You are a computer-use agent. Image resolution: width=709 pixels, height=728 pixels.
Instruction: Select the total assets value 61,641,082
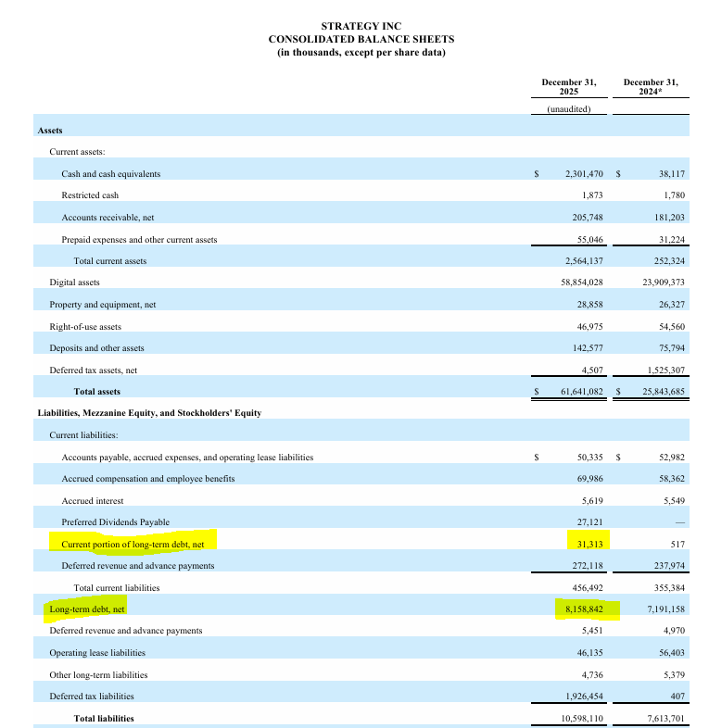pyautogui.click(x=582, y=392)
